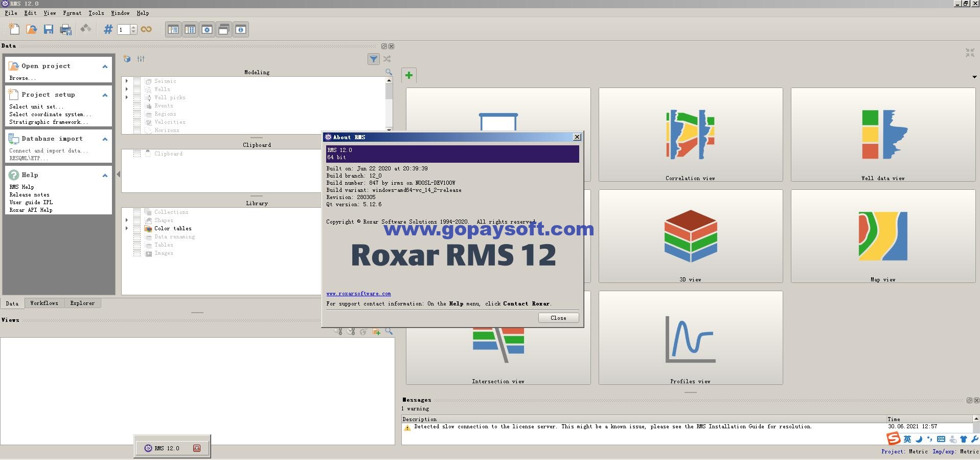980x460 pixels.
Task: Switch to the Explorer tab
Action: [82, 303]
